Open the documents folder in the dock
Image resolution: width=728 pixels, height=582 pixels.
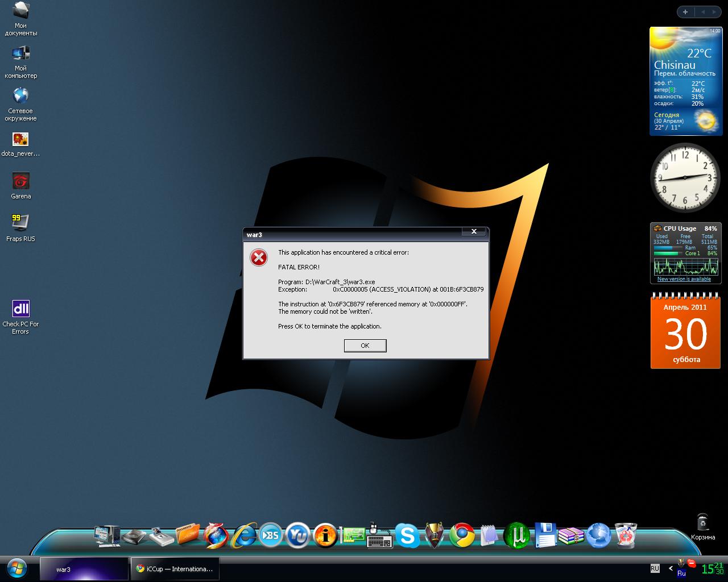(x=188, y=535)
